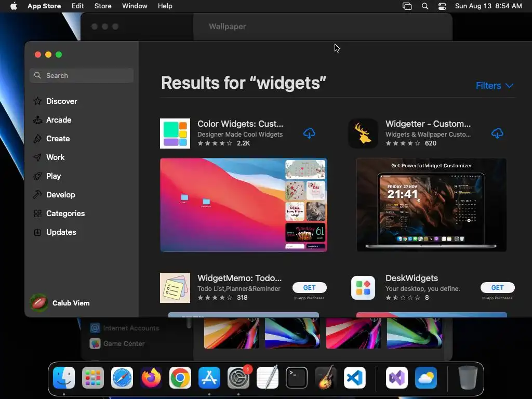Open System Settings from the Dock
The height and width of the screenshot is (399, 532).
238,378
